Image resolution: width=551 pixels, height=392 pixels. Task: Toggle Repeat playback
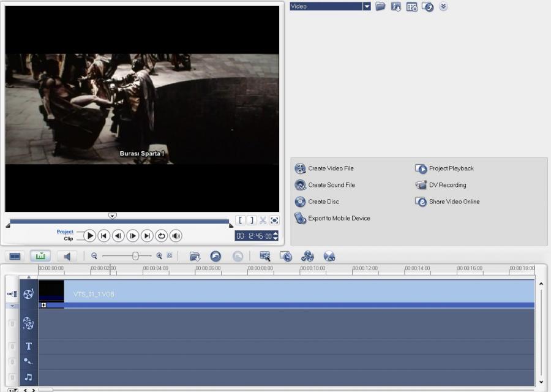pyautogui.click(x=161, y=236)
